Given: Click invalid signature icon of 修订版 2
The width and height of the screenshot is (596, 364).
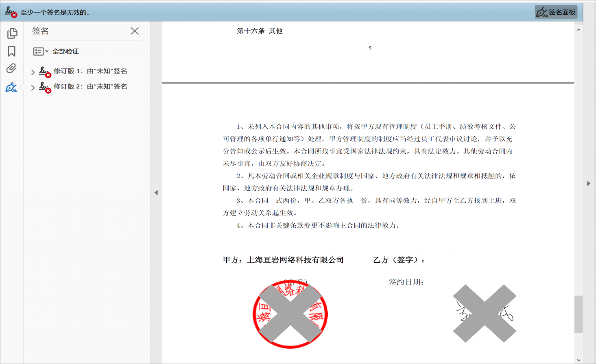Looking at the screenshot, I should pyautogui.click(x=45, y=87).
